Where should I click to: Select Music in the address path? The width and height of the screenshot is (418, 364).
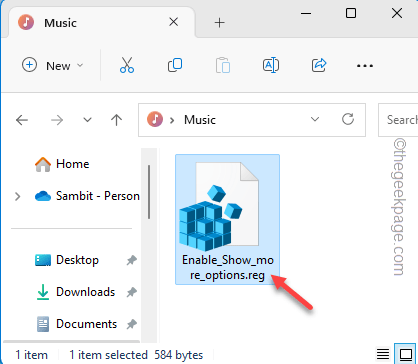[x=200, y=120]
